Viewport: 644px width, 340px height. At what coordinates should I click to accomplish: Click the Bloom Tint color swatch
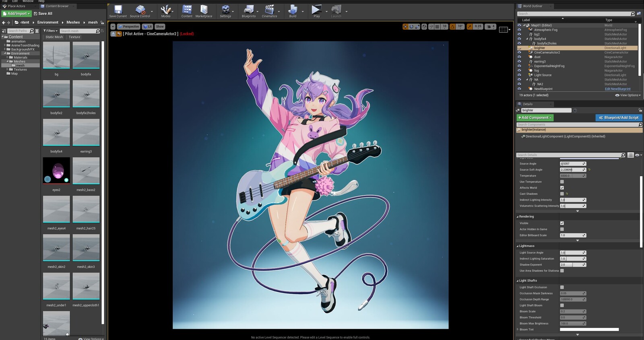(589, 330)
